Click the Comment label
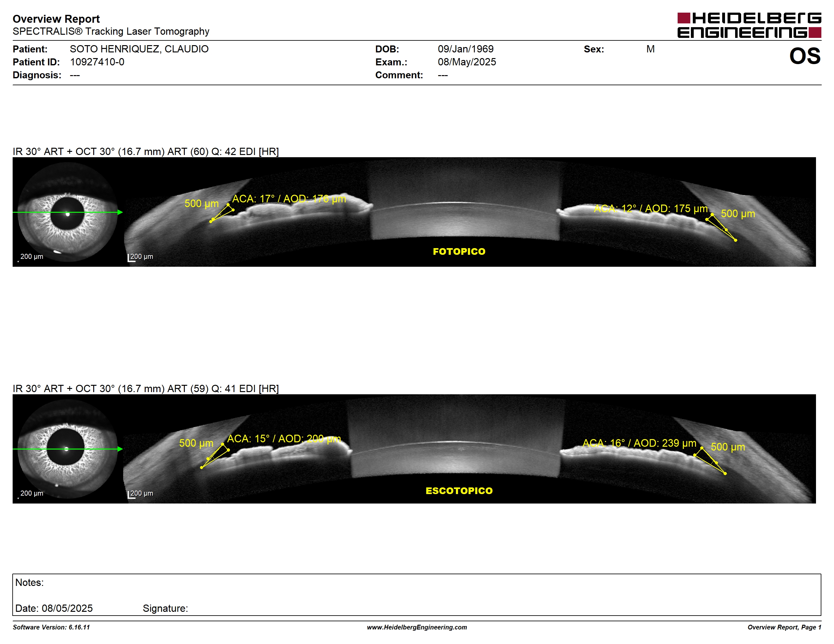 coord(399,75)
